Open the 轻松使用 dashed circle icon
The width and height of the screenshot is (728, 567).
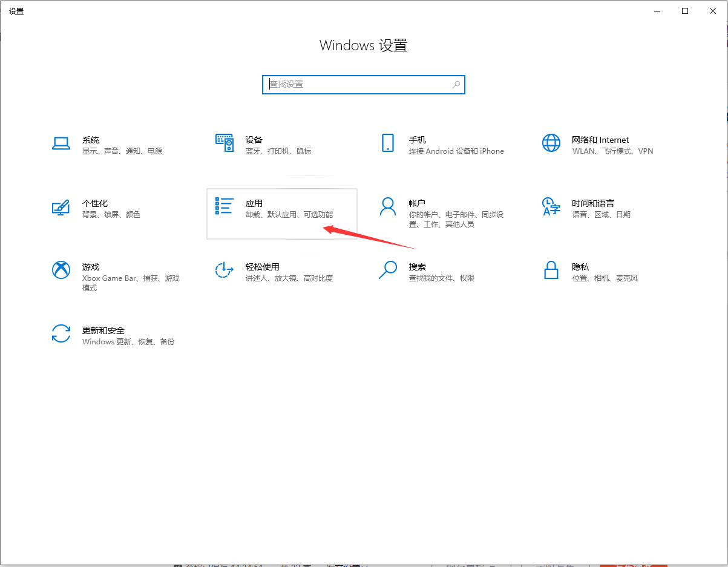(225, 270)
